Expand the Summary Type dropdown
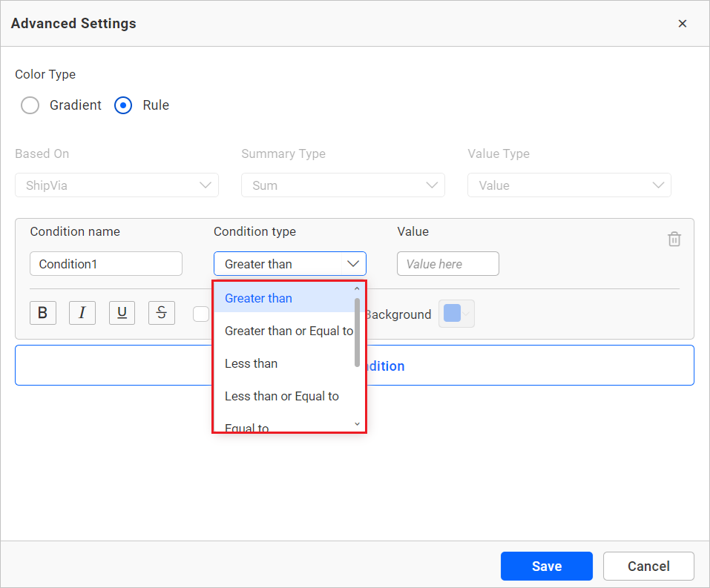This screenshot has height=588, width=710. (343, 185)
